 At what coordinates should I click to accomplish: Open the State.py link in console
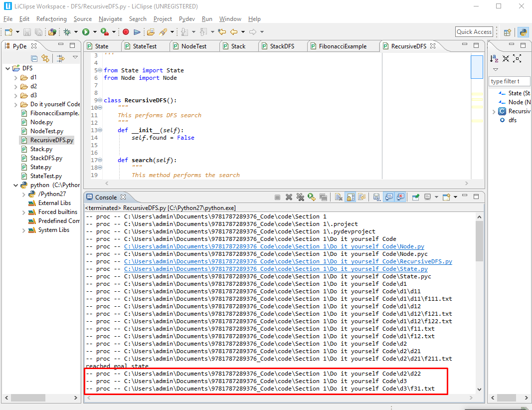tap(276, 269)
